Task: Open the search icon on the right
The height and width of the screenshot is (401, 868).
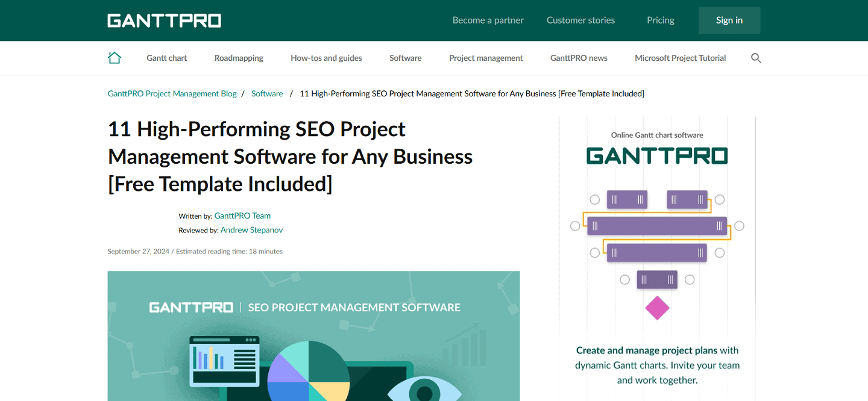Action: tap(756, 58)
